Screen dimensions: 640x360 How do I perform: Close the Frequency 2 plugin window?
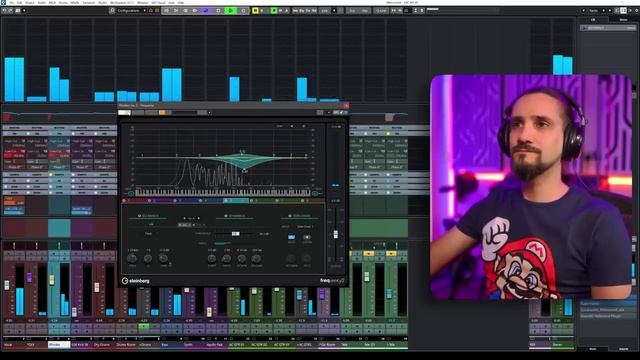point(346,105)
